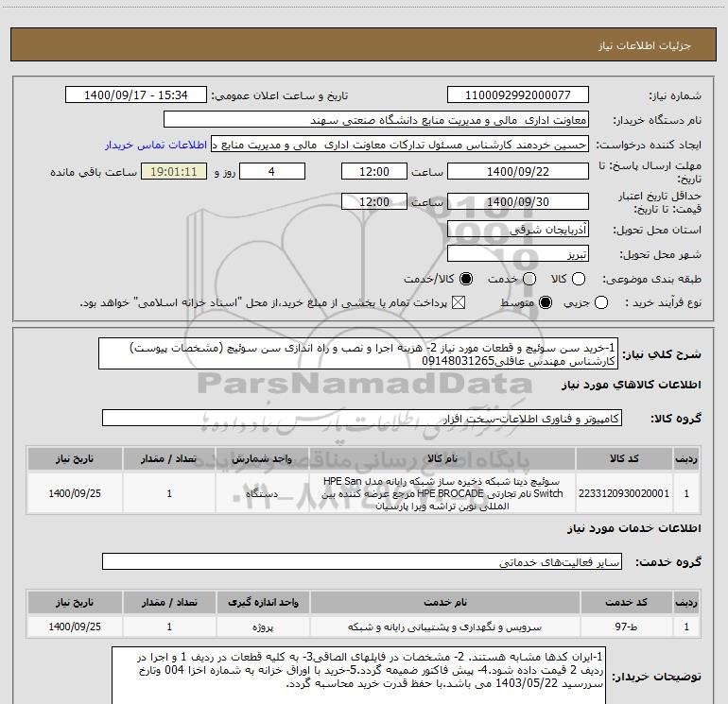Click the goods code 2233120930020001 cell

[624, 493]
